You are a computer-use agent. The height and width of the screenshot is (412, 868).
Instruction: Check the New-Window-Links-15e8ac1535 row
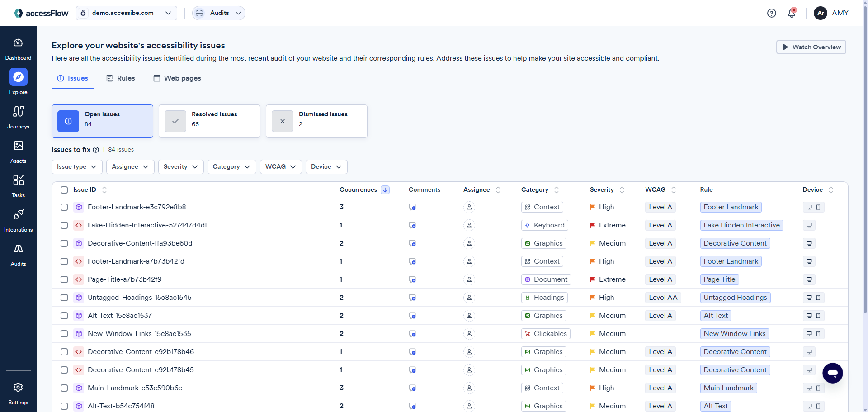(64, 334)
